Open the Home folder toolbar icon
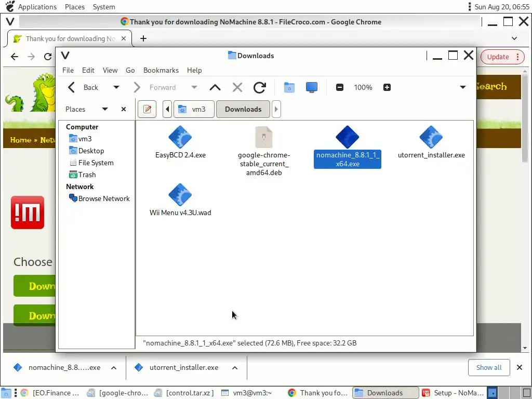 (289, 87)
